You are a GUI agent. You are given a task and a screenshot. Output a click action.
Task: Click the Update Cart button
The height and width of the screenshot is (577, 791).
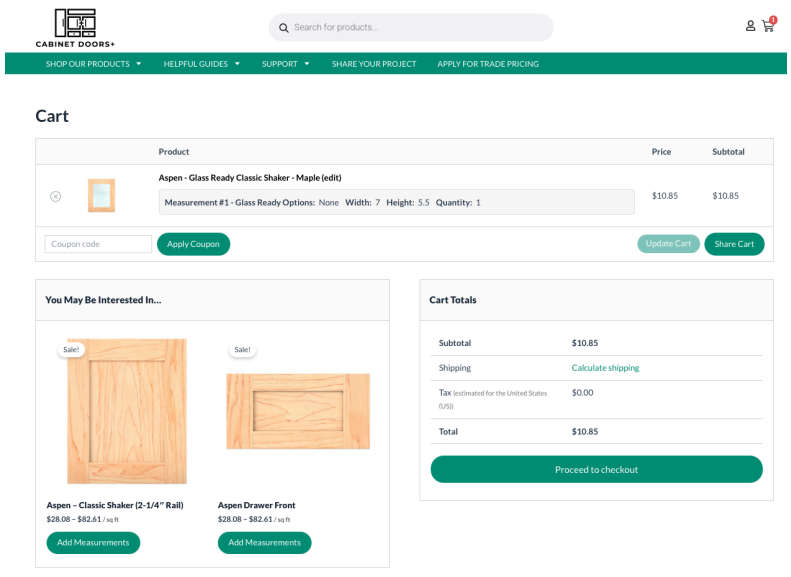point(668,244)
